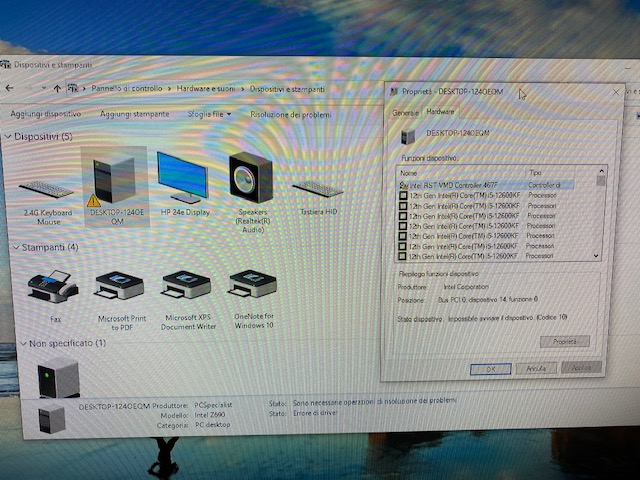Click the function list scrollbar up arrow

(601, 171)
